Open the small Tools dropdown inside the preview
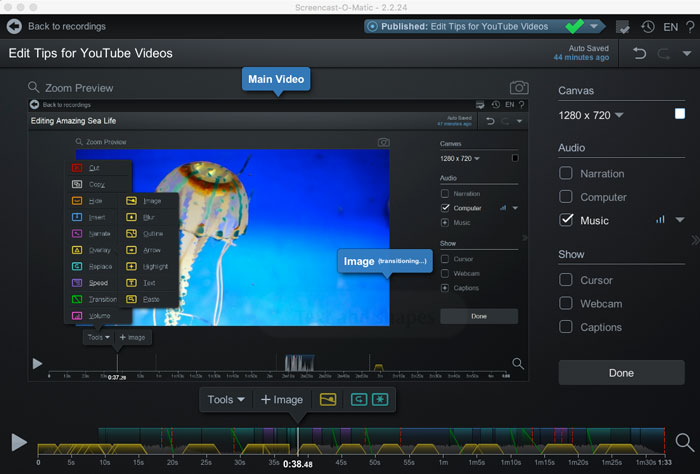Viewport: 700px width, 474px height. click(x=98, y=337)
